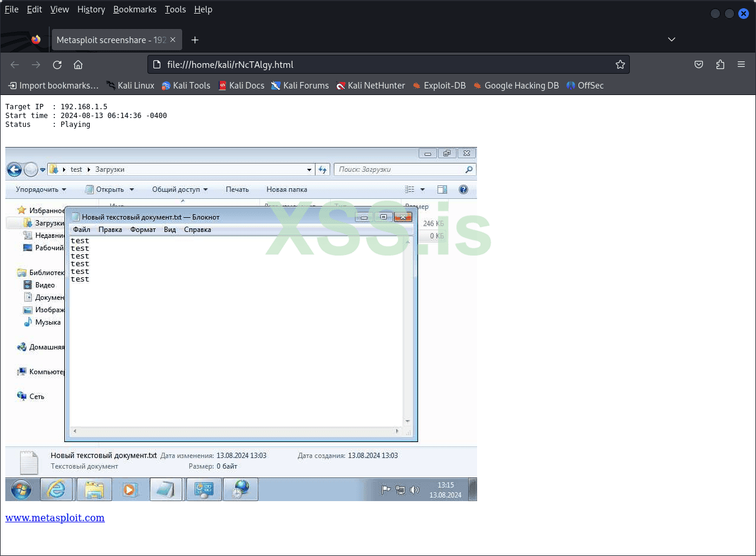Open the Kali NetHunter bookmark
The height and width of the screenshot is (556, 756).
click(x=370, y=86)
